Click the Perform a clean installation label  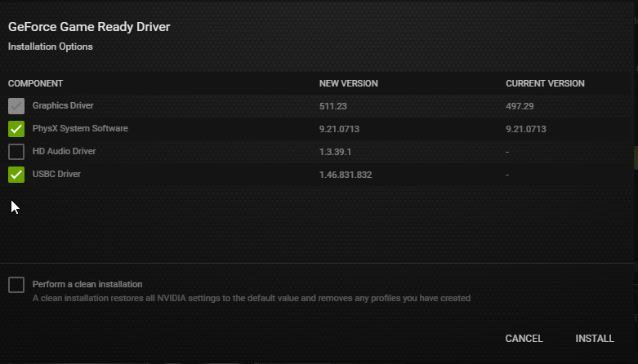(x=87, y=284)
